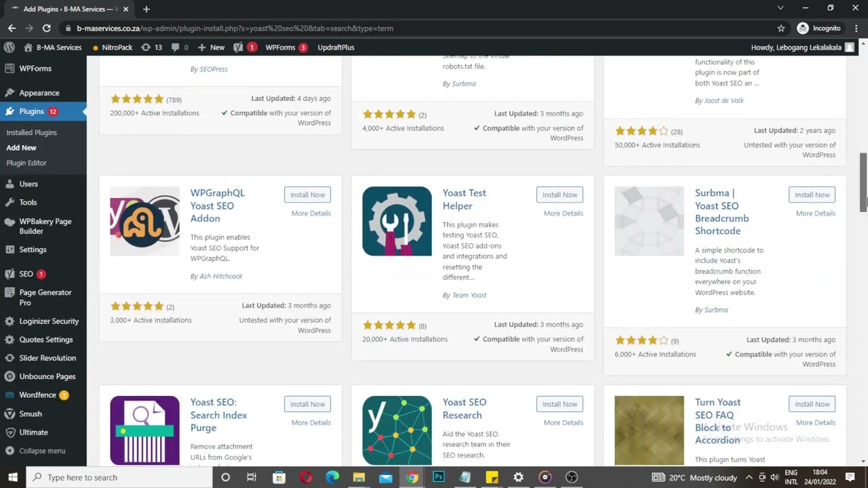Open UpdraftPlus in admin bar
The image size is (868, 488).
(x=336, y=47)
